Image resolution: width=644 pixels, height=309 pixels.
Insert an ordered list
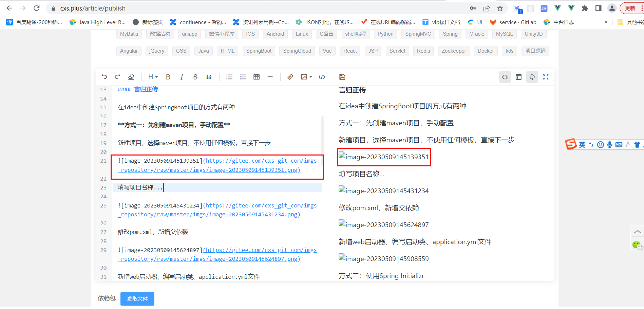(243, 77)
